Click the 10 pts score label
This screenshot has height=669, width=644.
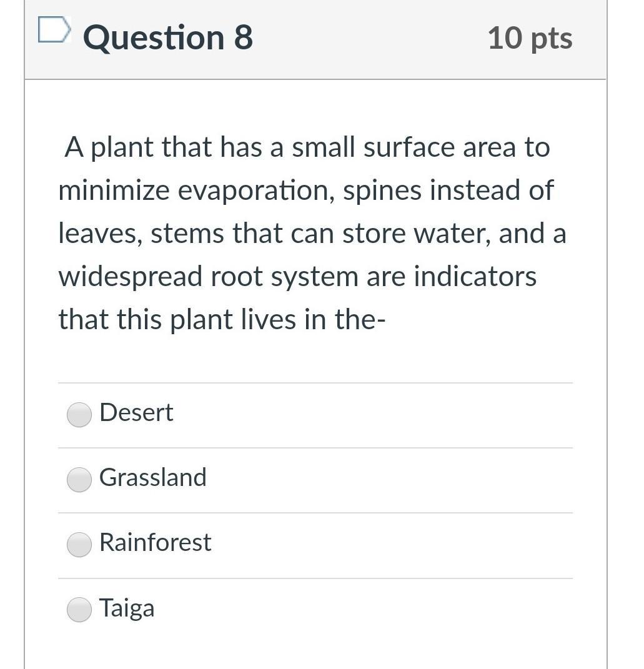pos(530,37)
